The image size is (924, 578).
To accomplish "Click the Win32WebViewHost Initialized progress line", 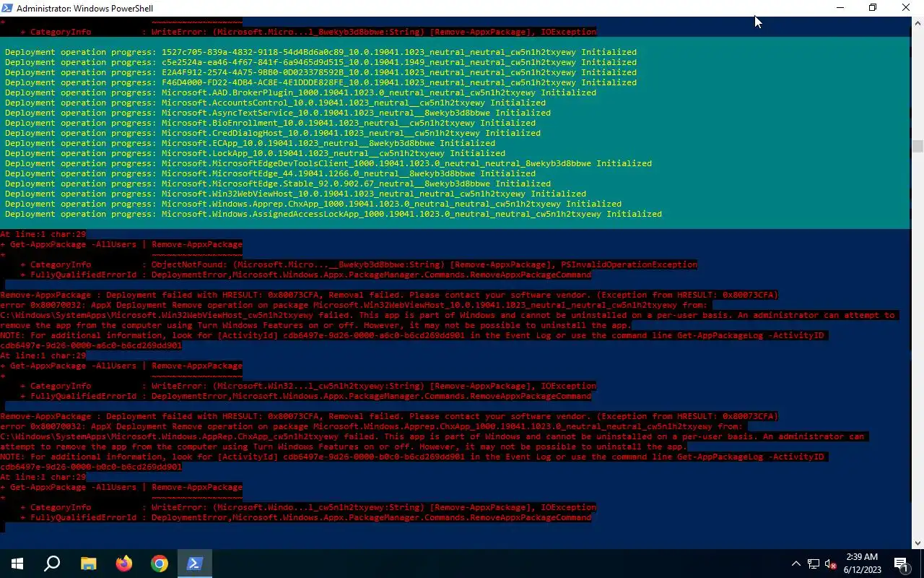I will [x=295, y=194].
